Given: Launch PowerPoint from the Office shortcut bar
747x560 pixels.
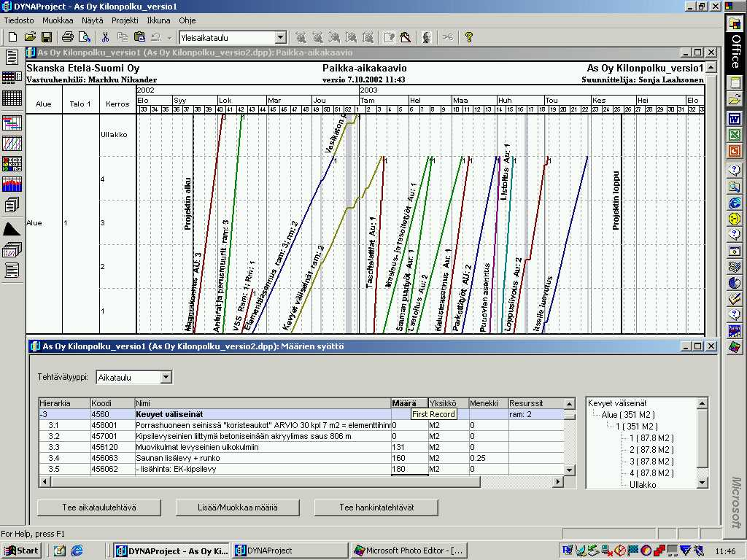Looking at the screenshot, I should pos(735,151).
